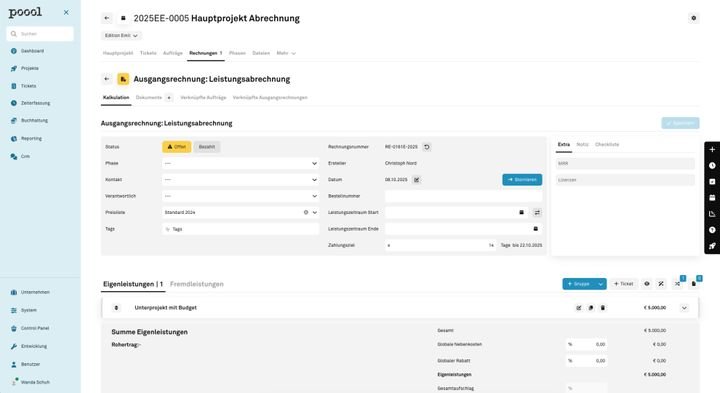Click the magic wand tool icon beside eye
Image resolution: width=720 pixels, height=393 pixels.
(x=661, y=284)
